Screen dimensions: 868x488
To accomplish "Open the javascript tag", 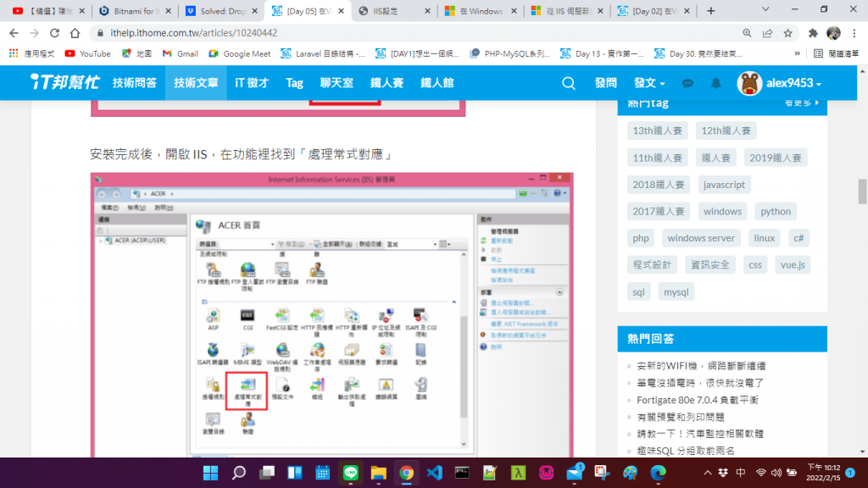I will (724, 184).
